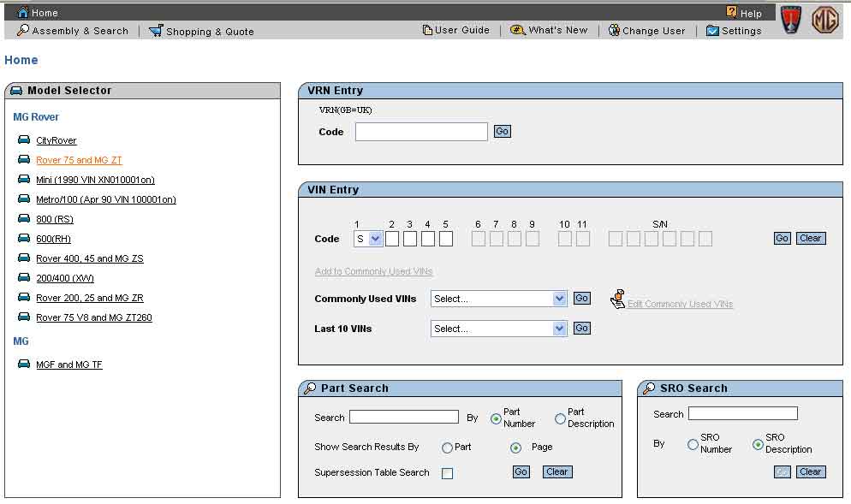Click the Shopping & Quote cart icon
Viewport: 851px width, 504px height.
[156, 31]
